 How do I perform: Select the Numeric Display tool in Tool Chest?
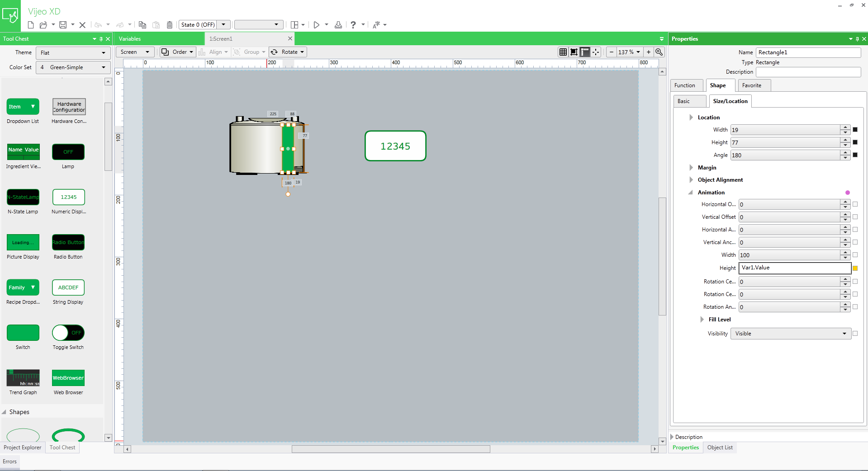point(69,202)
